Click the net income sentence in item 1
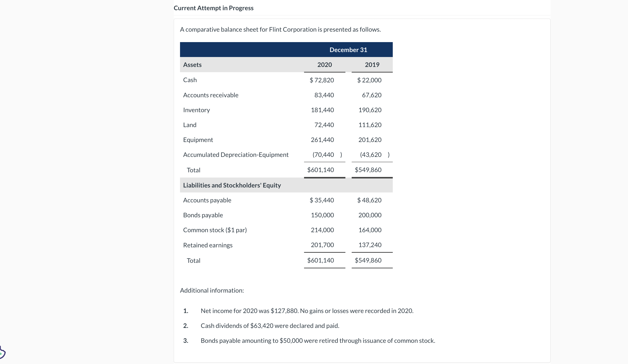The height and width of the screenshot is (364, 628). pyautogui.click(x=307, y=311)
